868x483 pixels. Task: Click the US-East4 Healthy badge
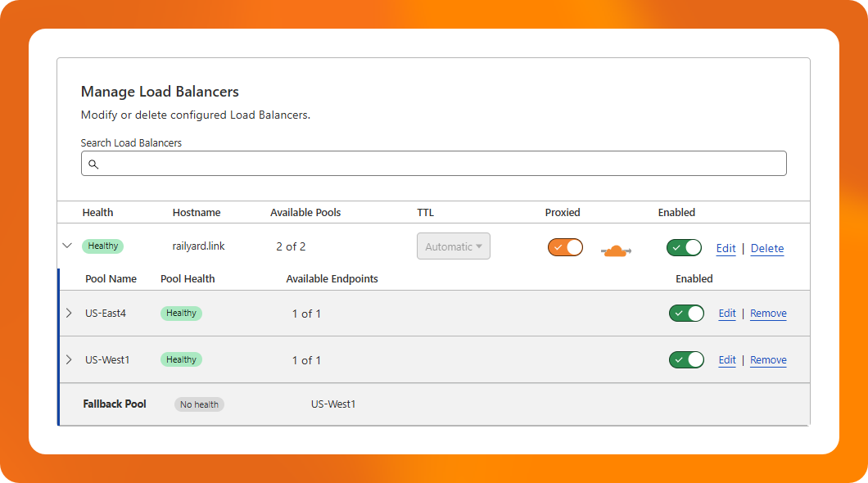pos(181,314)
